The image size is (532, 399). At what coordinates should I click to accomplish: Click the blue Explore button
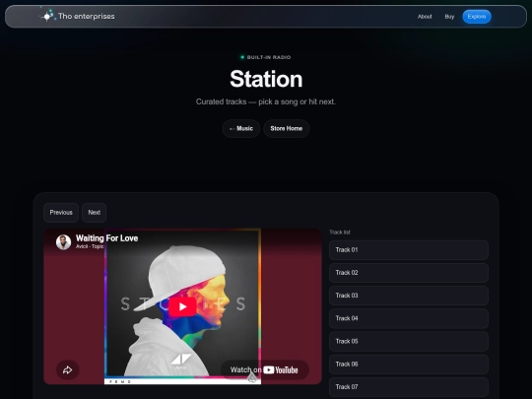(477, 17)
